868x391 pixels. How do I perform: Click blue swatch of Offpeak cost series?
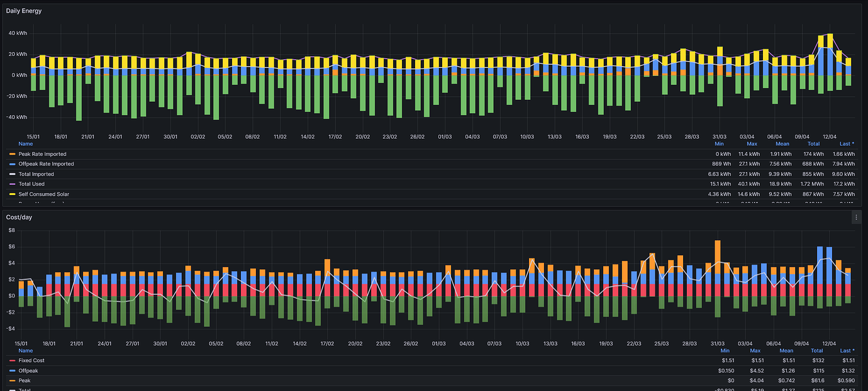(12, 371)
